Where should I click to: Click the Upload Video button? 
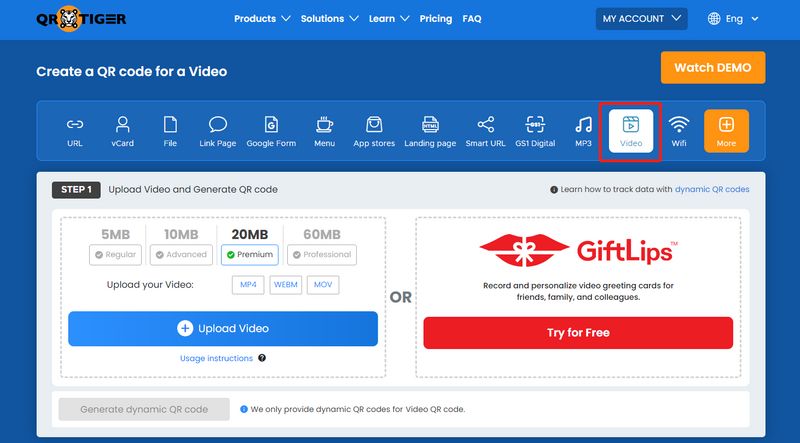click(x=223, y=328)
